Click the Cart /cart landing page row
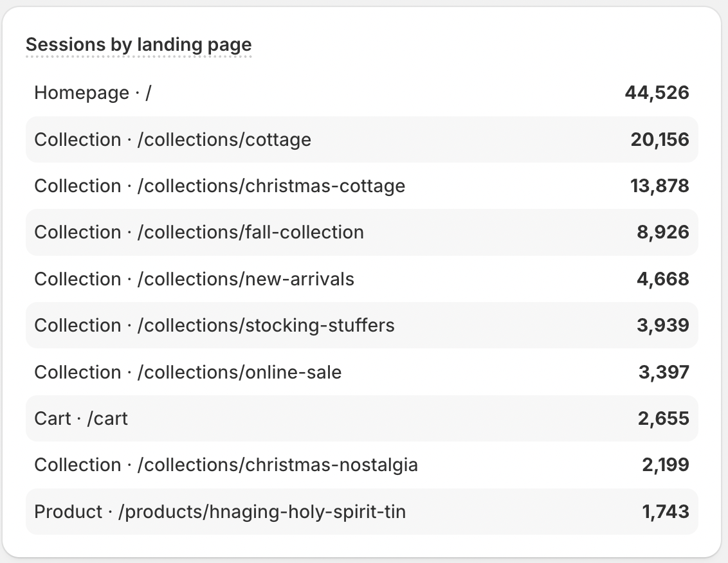This screenshot has height=563, width=728. (x=81, y=418)
